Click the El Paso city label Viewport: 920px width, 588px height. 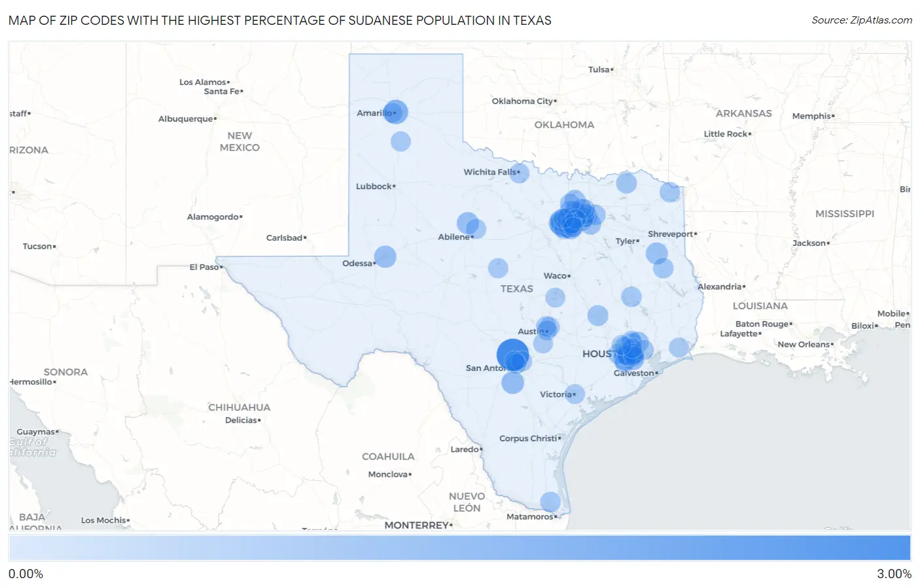[x=204, y=267]
